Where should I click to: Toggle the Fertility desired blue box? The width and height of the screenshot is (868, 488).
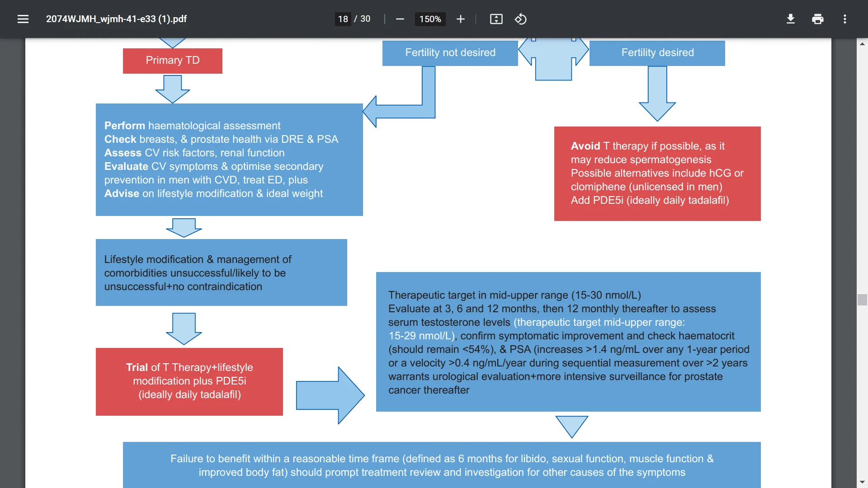(x=658, y=52)
